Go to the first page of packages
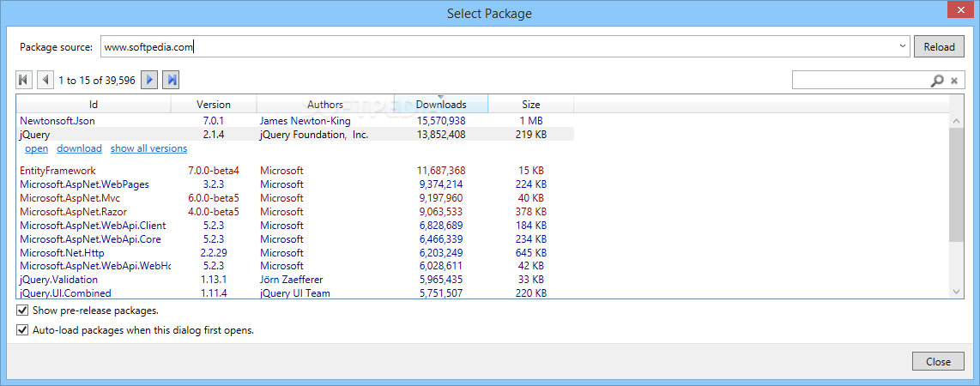 pyautogui.click(x=24, y=80)
